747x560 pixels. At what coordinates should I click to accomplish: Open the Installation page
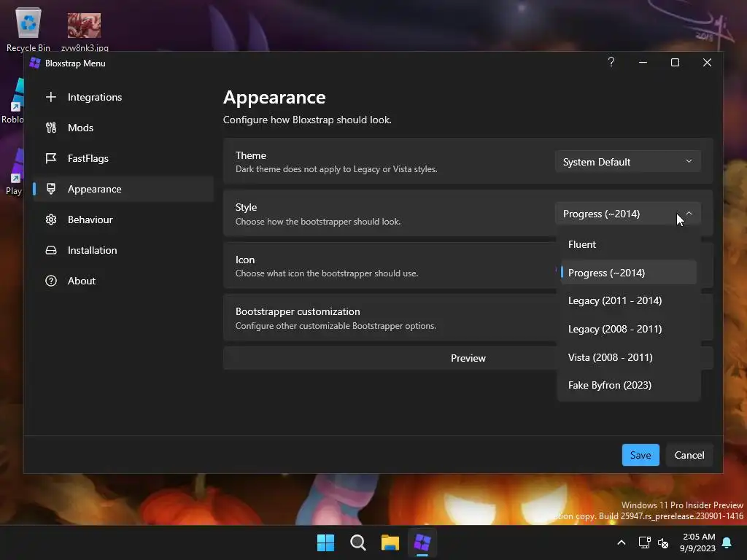coord(123,250)
